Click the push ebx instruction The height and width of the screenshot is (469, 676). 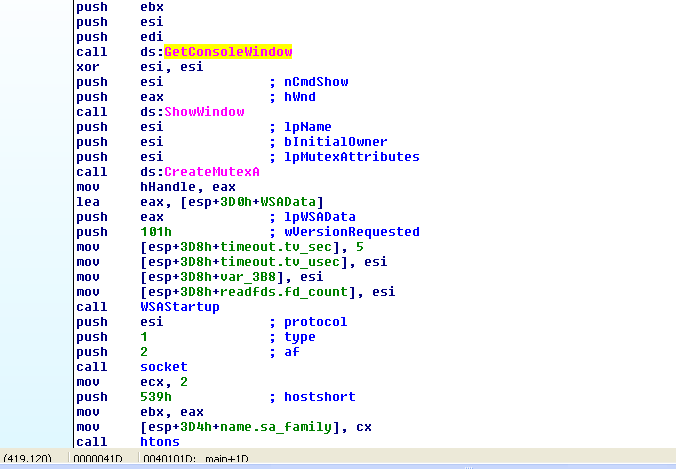click(x=120, y=7)
